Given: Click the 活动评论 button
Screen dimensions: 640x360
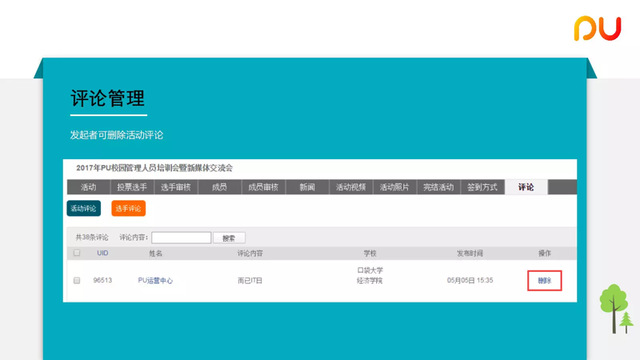Looking at the screenshot, I should pyautogui.click(x=84, y=208).
